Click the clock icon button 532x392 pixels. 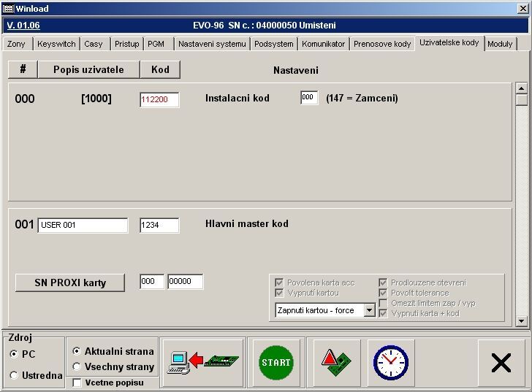point(390,362)
